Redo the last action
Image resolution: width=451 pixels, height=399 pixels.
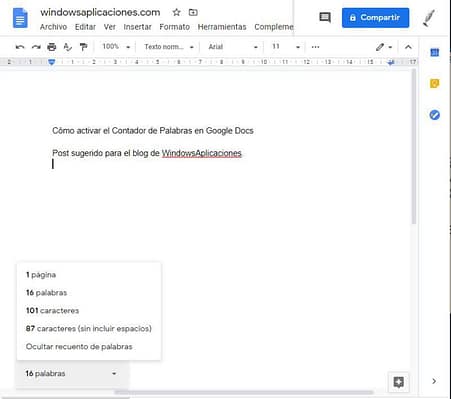(x=36, y=47)
